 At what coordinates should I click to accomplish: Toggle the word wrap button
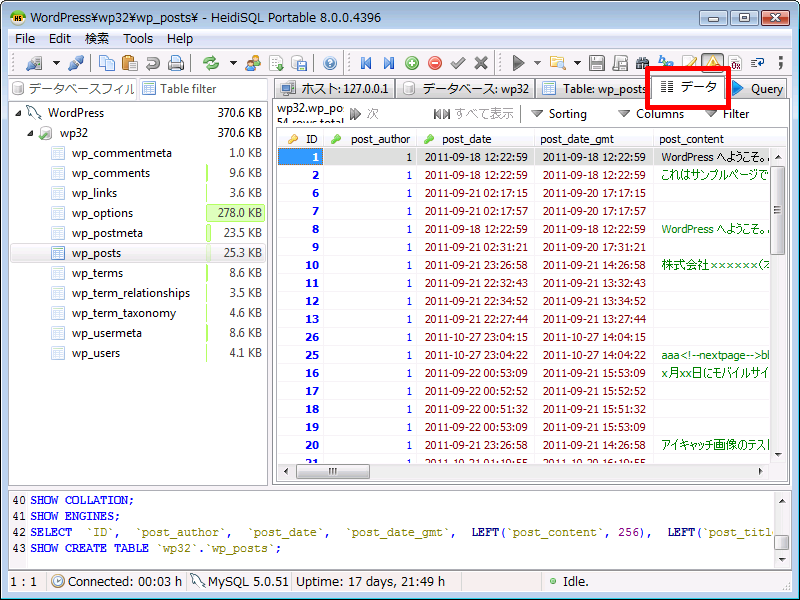point(758,63)
